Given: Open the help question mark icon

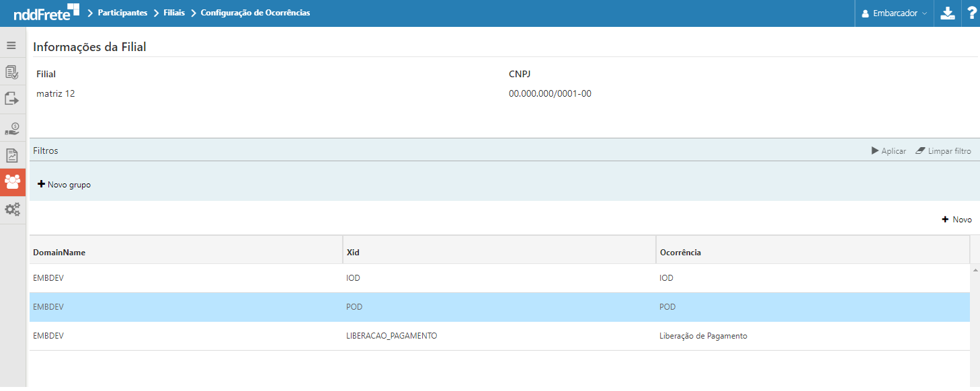Looking at the screenshot, I should click(971, 13).
